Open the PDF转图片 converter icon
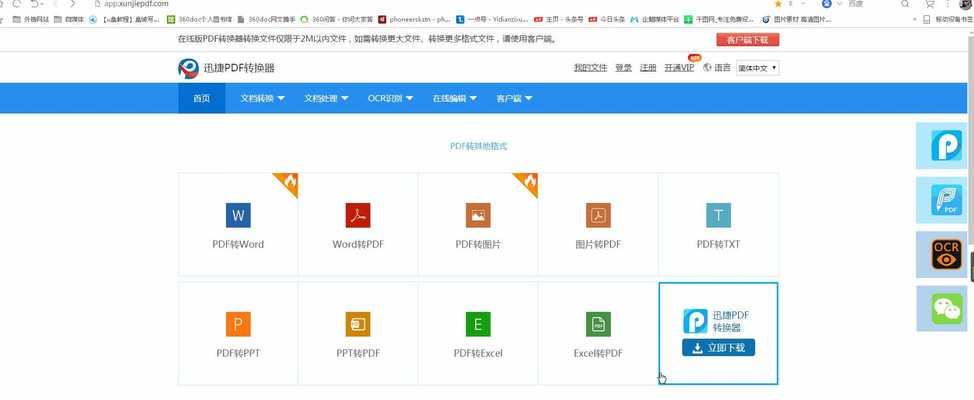 click(478, 215)
